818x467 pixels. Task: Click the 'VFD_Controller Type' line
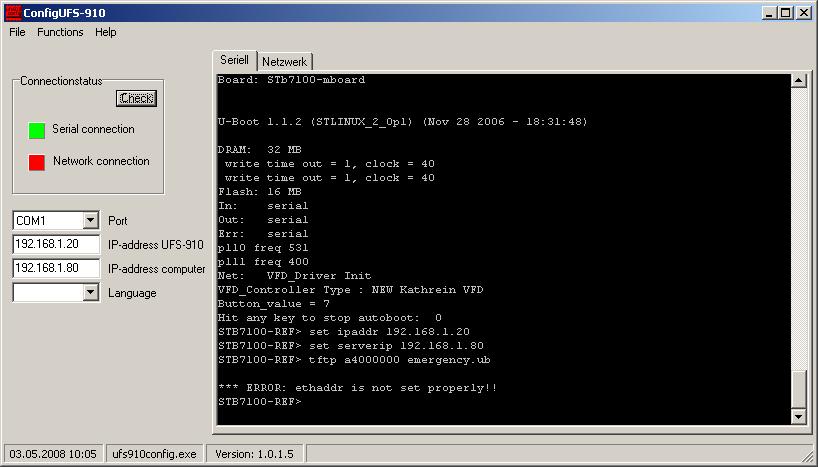coord(351,290)
